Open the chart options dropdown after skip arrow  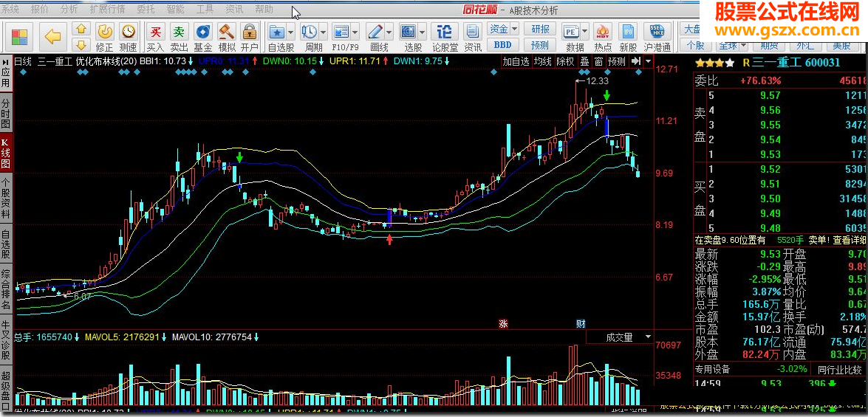click(648, 61)
